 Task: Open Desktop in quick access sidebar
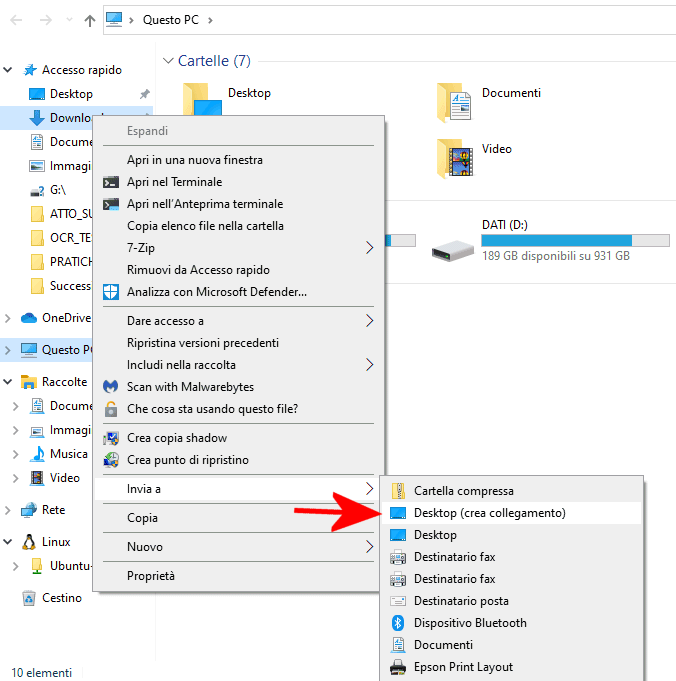click(71, 94)
